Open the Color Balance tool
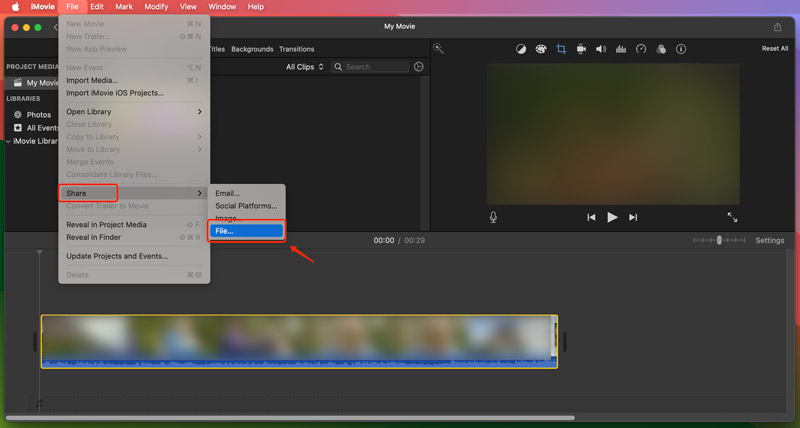Screen dimensions: 800x428 coord(521,49)
